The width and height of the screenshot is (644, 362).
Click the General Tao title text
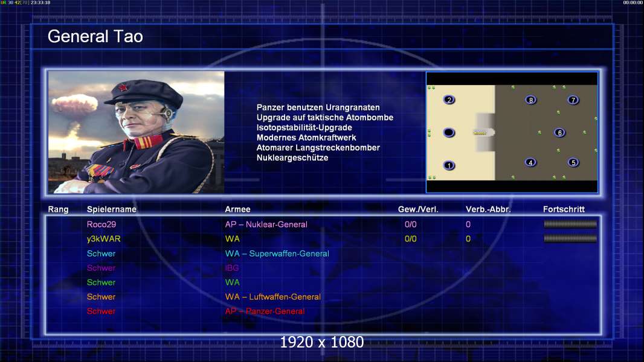point(95,36)
